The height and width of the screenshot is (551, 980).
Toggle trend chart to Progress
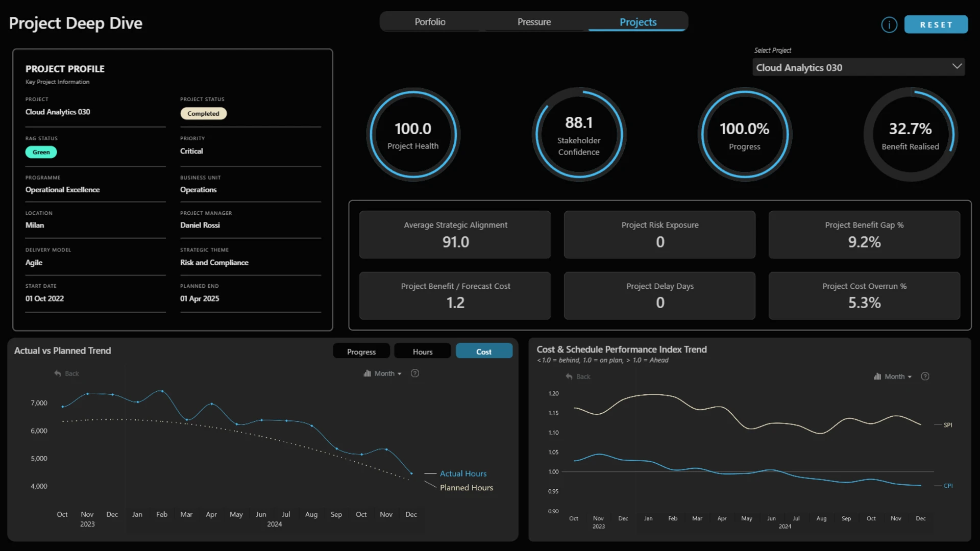(361, 352)
